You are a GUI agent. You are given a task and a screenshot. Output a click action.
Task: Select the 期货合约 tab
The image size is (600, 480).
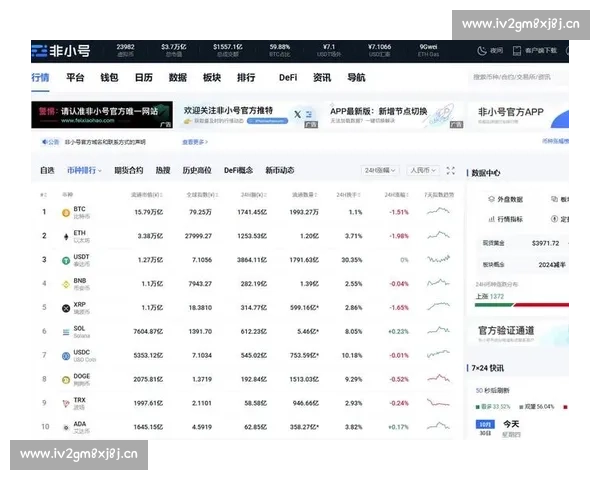(129, 170)
